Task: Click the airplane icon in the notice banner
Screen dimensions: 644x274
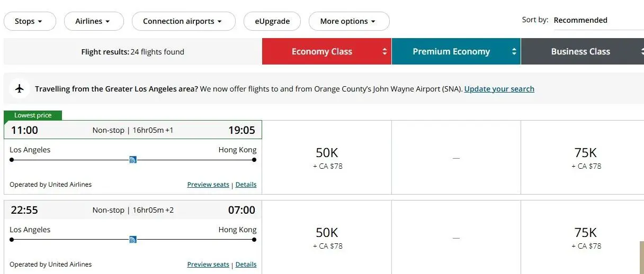Action: click(x=20, y=88)
